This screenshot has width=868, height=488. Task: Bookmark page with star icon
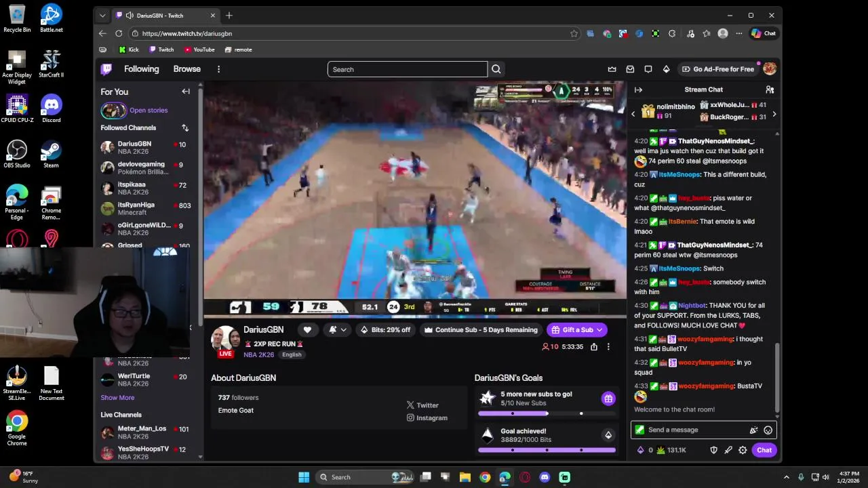tap(574, 33)
